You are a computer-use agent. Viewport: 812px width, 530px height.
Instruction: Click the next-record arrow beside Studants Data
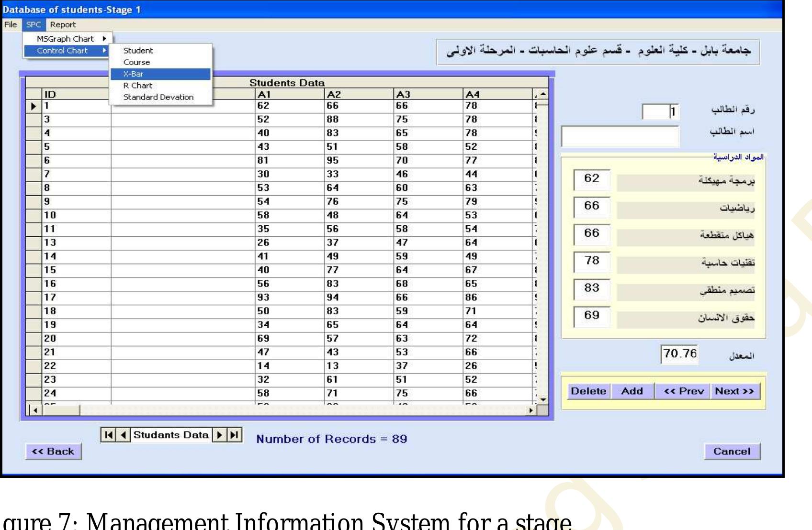click(219, 434)
